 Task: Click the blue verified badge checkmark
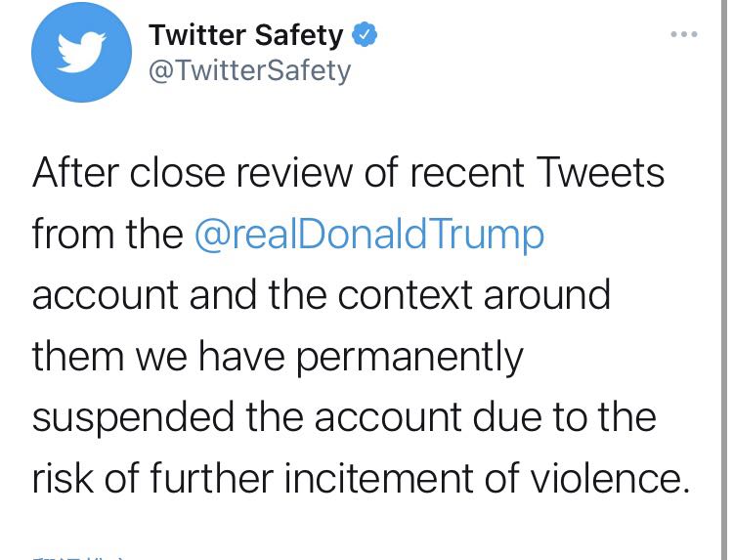pyautogui.click(x=366, y=36)
